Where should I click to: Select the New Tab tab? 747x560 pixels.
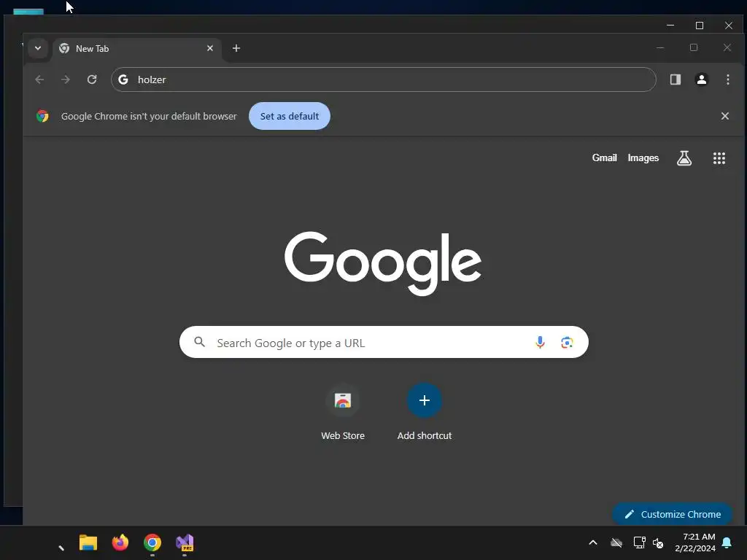(136, 49)
